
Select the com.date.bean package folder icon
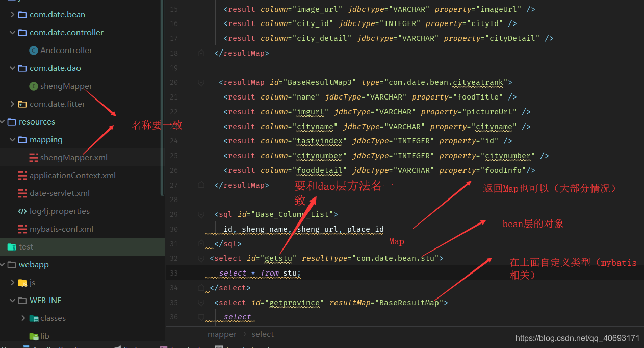[22, 14]
